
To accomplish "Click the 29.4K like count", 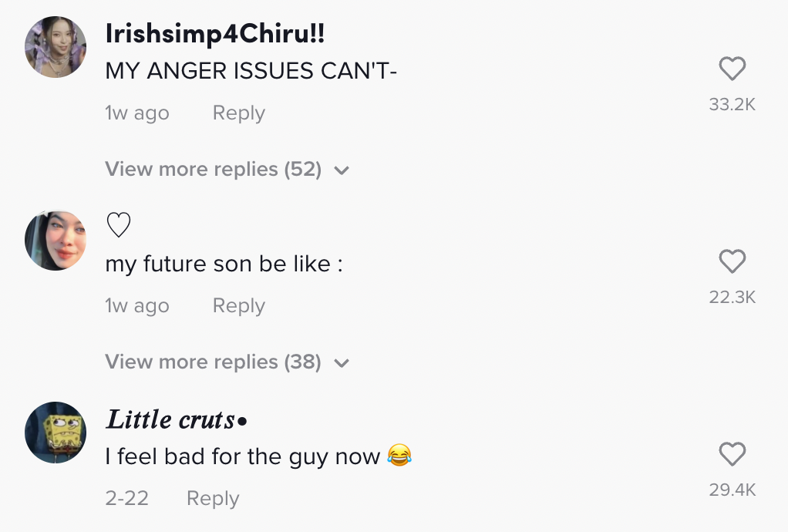I will 732,490.
